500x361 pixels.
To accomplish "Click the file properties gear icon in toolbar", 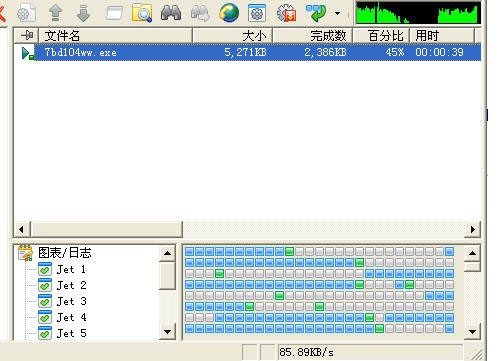I will tap(27, 13).
